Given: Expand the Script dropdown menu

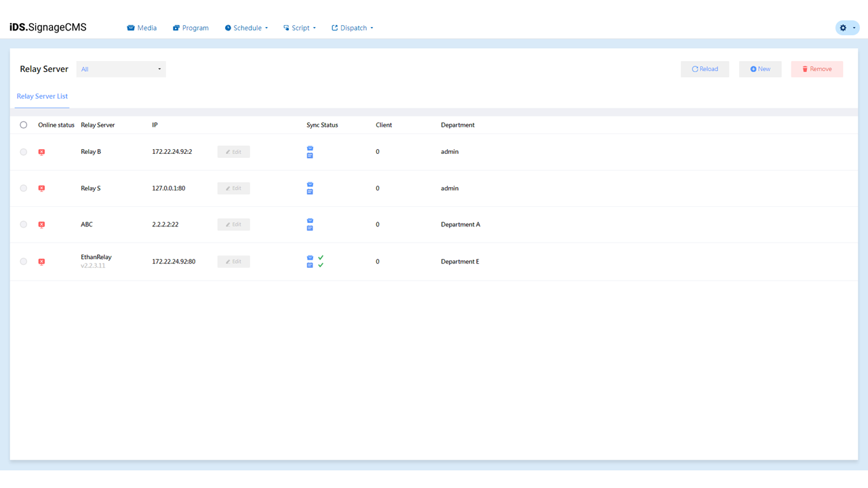Looking at the screenshot, I should [x=299, y=28].
